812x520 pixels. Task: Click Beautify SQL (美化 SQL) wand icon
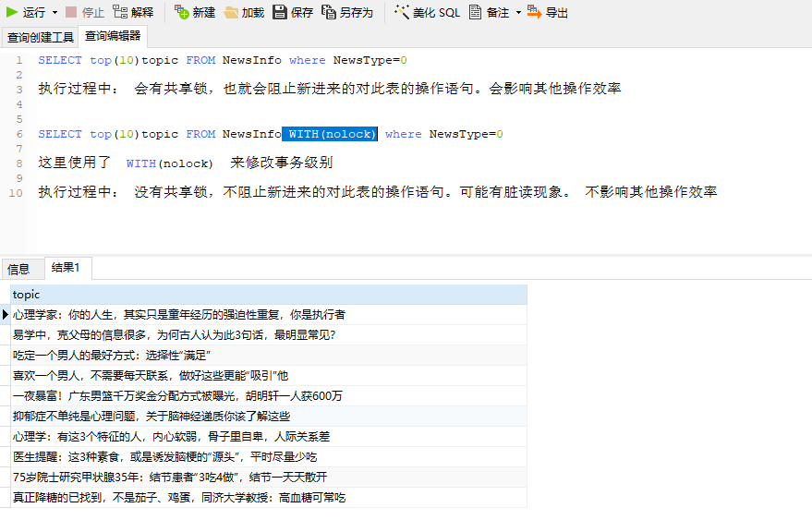click(401, 12)
